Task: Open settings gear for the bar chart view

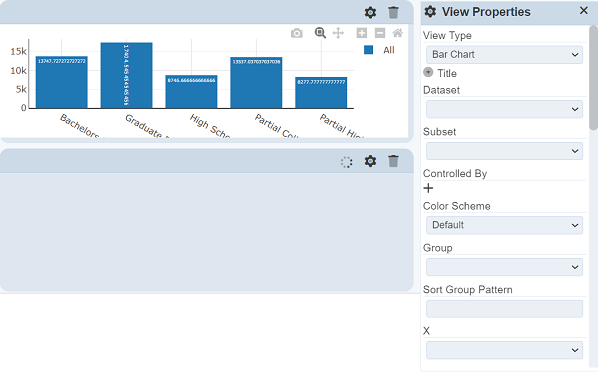Action: point(370,13)
